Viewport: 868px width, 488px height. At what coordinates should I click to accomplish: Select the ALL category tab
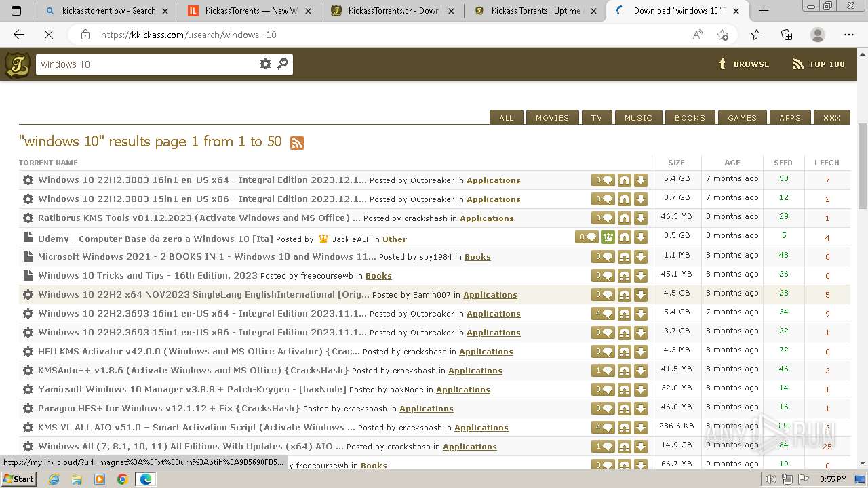(507, 117)
